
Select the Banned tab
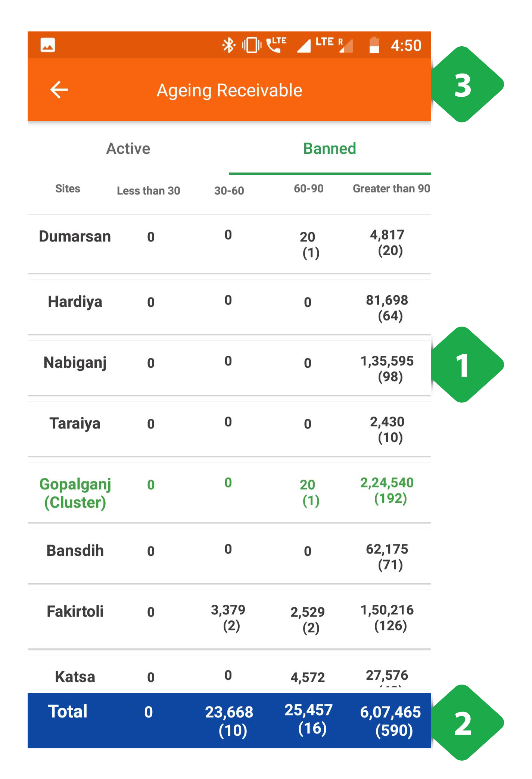coord(330,149)
